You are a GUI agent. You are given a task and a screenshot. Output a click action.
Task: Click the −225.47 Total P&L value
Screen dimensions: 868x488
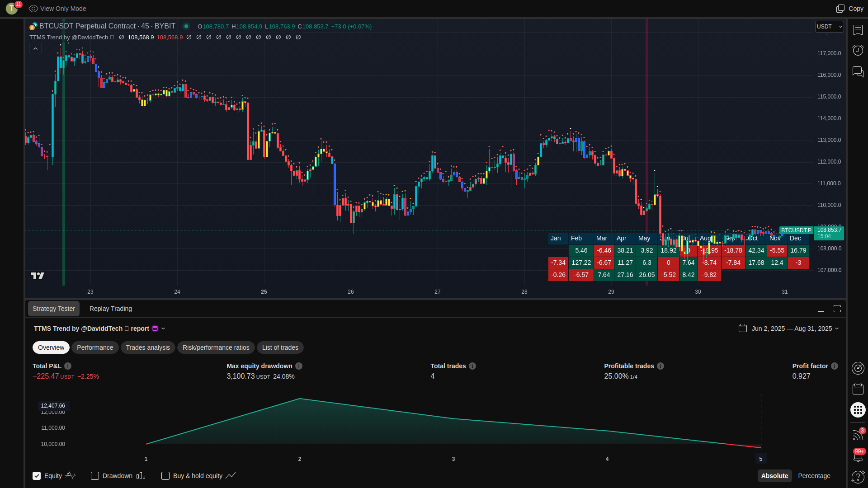coord(46,376)
